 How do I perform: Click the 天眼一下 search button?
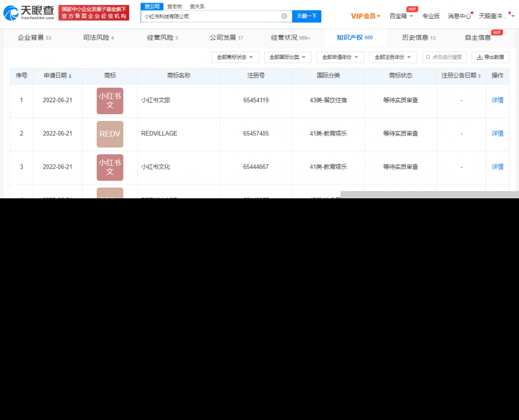307,16
